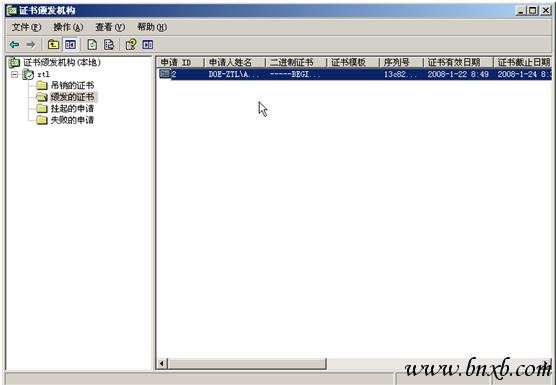Maximize the 证书颁发机构 window

click(x=533, y=11)
